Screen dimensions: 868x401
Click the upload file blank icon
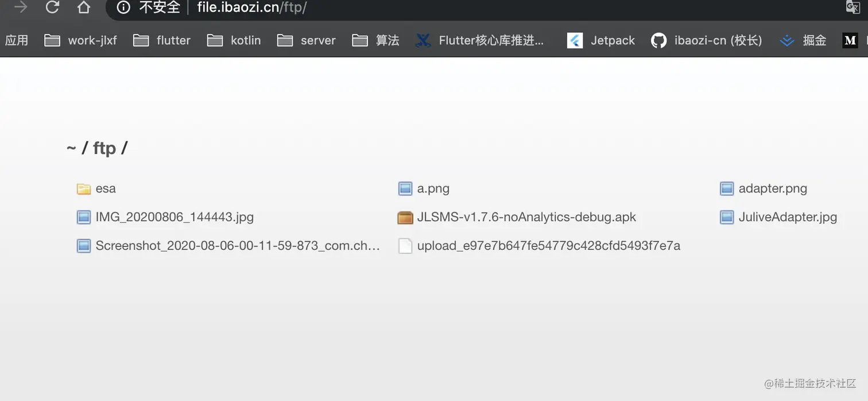pyautogui.click(x=405, y=246)
